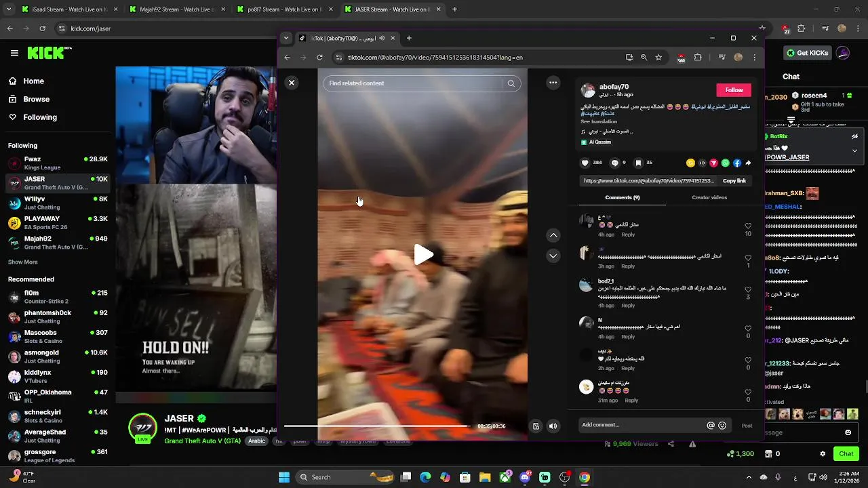Bookmark the TikTok page with the star
Screen dimensions: 868x488
click(x=658, y=58)
